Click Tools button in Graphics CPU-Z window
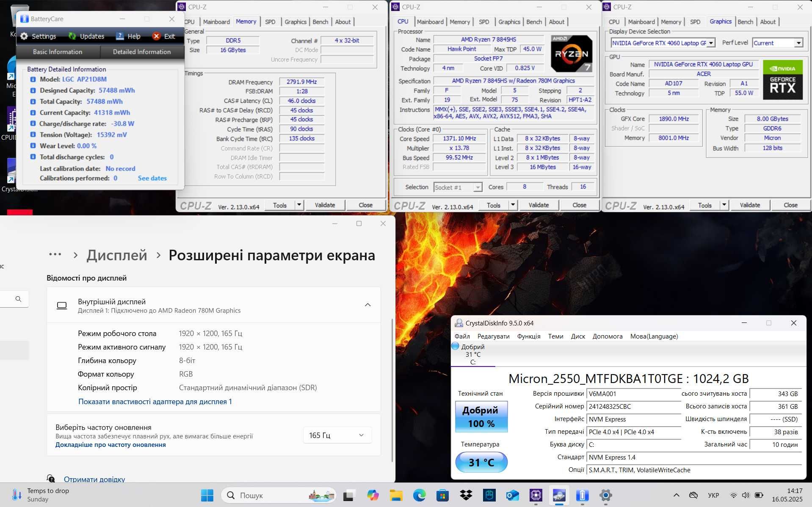 pyautogui.click(x=704, y=205)
